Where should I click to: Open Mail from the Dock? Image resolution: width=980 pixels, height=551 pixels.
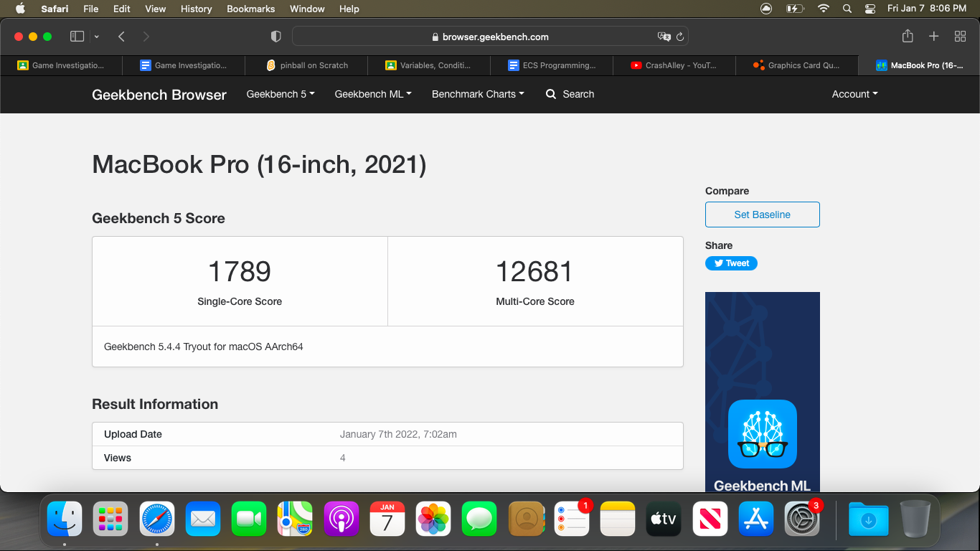click(x=203, y=519)
